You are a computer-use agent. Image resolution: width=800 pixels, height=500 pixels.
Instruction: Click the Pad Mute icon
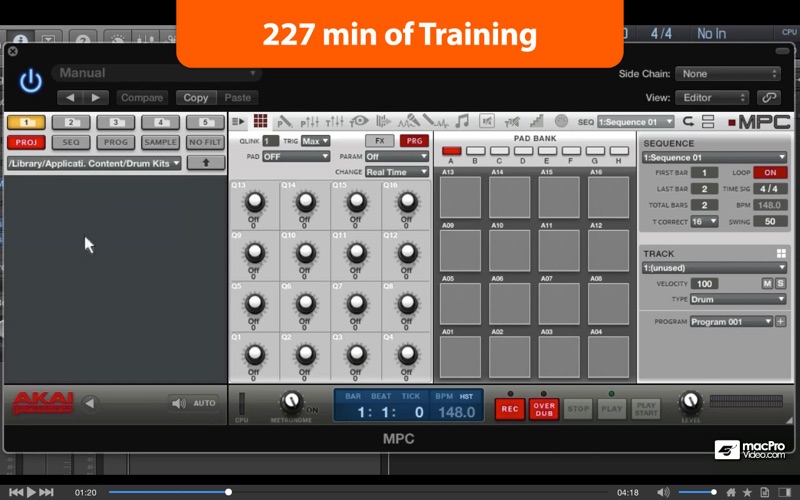pyautogui.click(x=487, y=121)
